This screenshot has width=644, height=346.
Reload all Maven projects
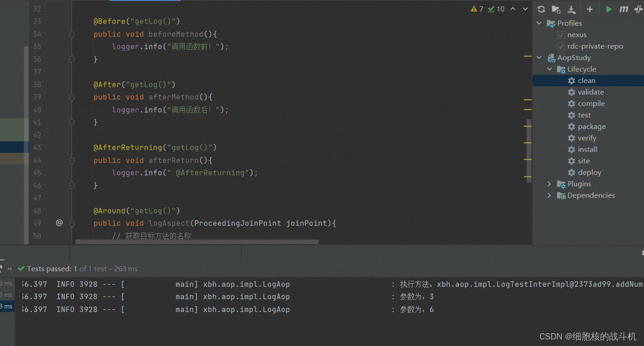click(x=541, y=9)
